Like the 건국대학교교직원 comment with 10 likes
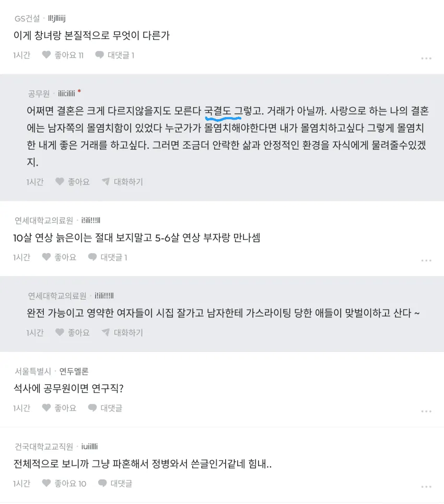Viewport: 444px width, 504px height. [x=64, y=483]
